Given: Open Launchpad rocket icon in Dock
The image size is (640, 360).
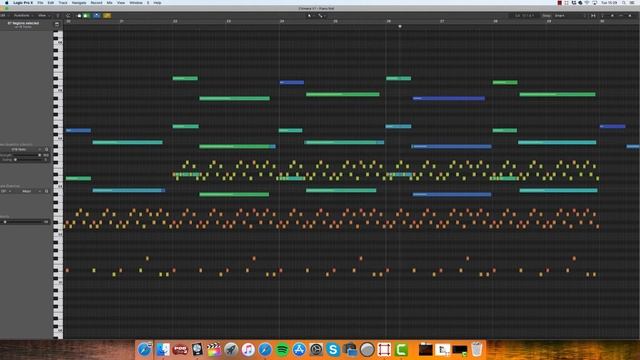Looking at the screenshot, I should coord(231,349).
